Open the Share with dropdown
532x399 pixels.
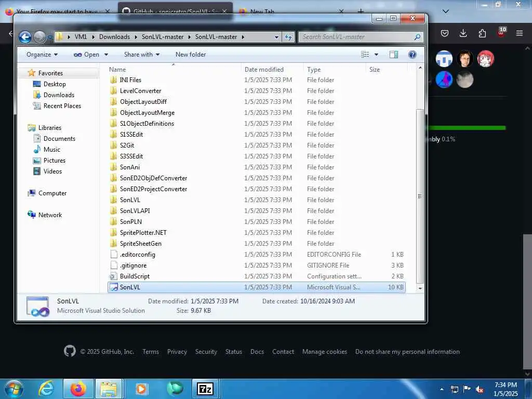142,55
